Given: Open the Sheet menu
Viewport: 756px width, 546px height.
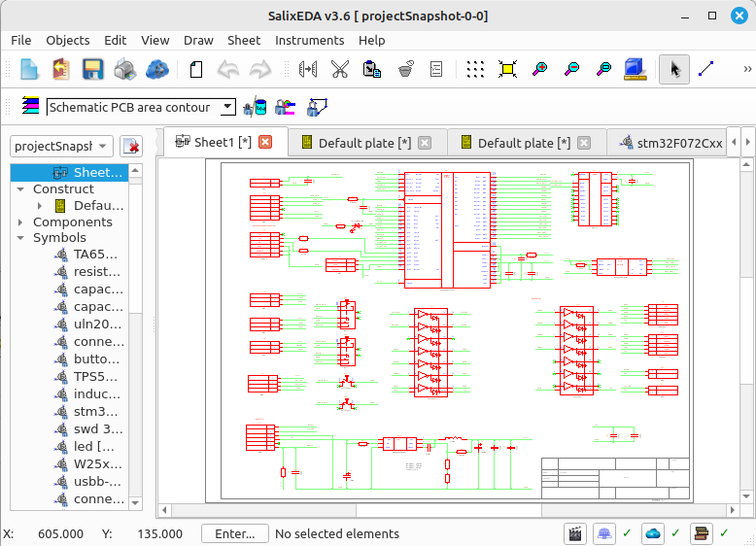Looking at the screenshot, I should (244, 41).
